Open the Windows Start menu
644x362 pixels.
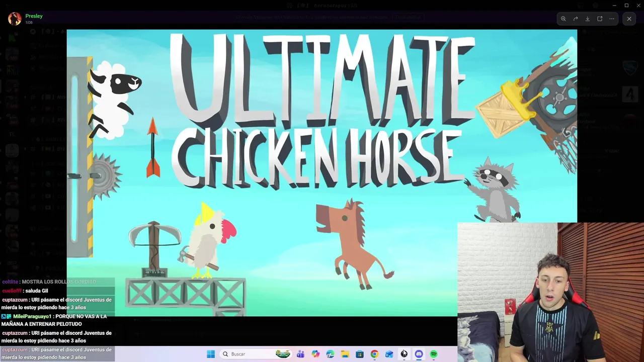click(x=211, y=354)
